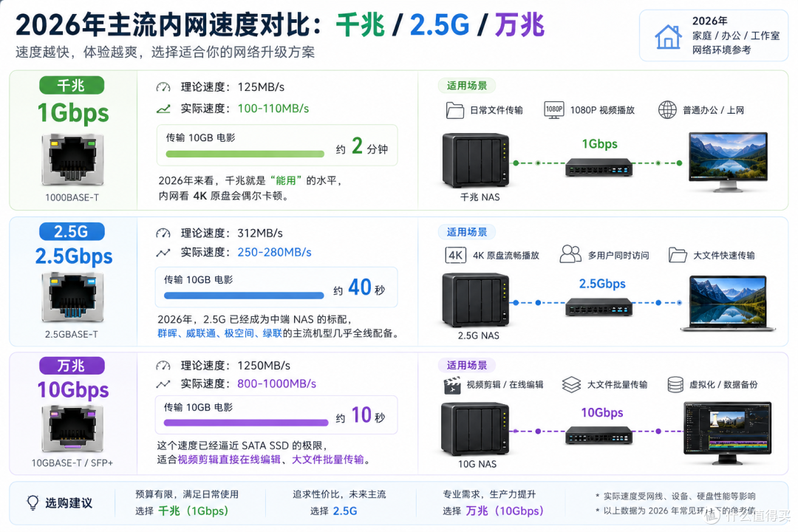Screen dimensions: 798x532
Task: Click the text 理论速度: 125MB/s
Action: [x=233, y=87]
